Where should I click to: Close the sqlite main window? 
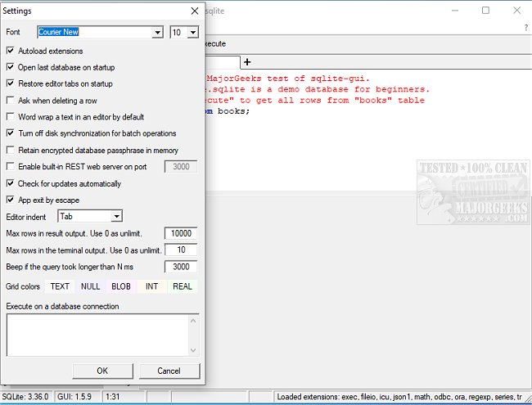pyautogui.click(x=516, y=11)
